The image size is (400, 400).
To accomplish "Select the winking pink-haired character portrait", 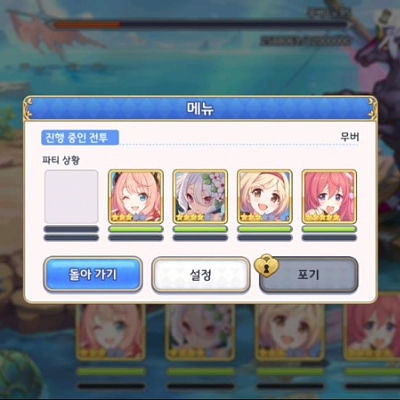I will coord(136,197).
